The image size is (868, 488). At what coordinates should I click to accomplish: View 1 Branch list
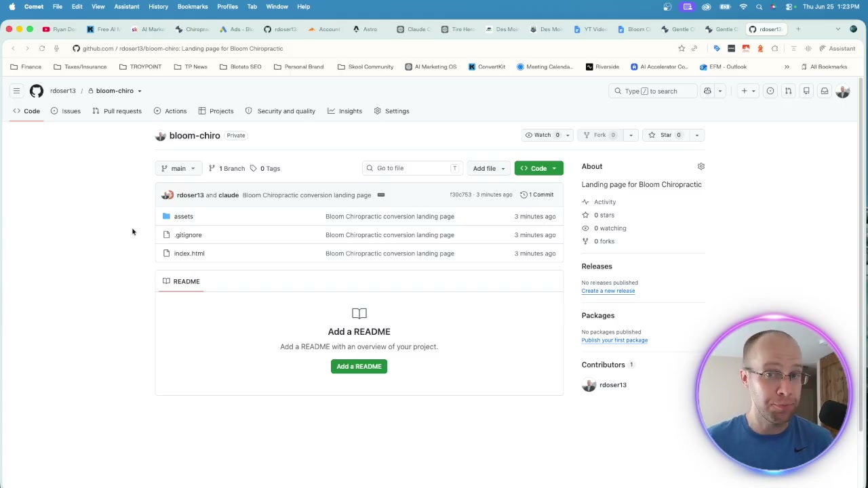point(226,168)
